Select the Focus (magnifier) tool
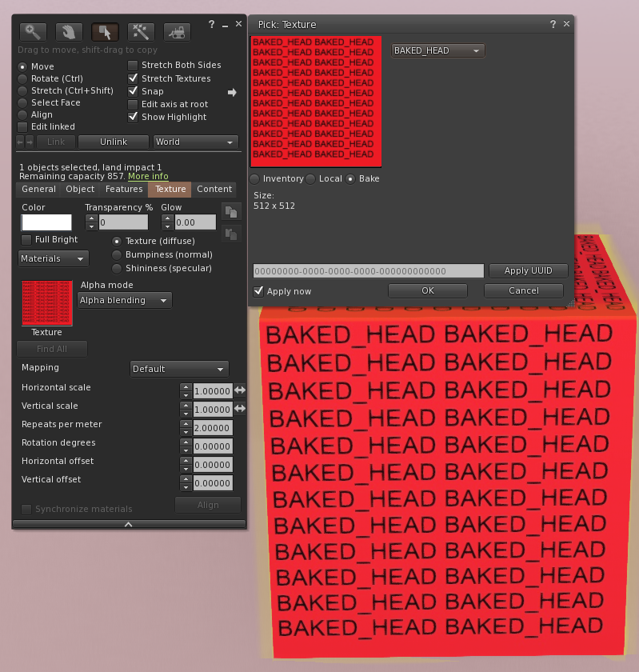Image resolution: width=639 pixels, height=672 pixels. tap(33, 32)
